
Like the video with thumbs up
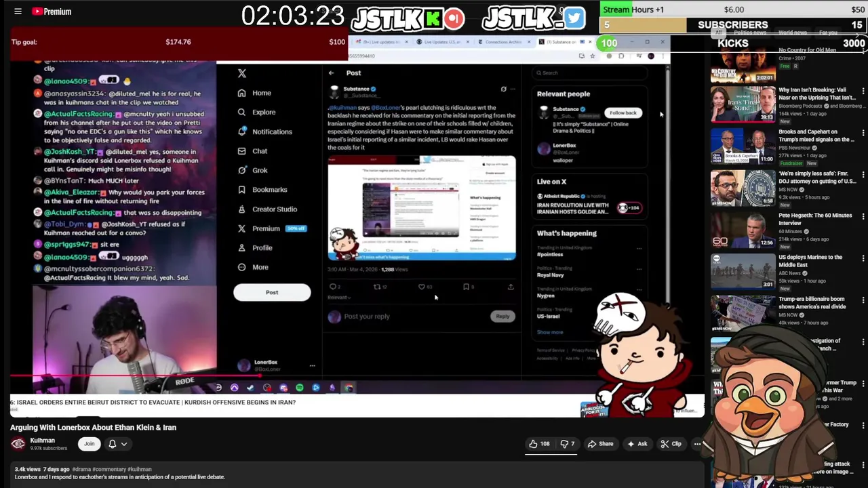[540, 444]
